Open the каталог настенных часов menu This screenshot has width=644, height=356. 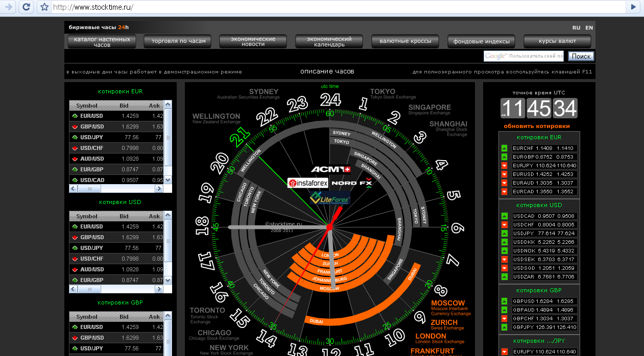pyautogui.click(x=102, y=41)
